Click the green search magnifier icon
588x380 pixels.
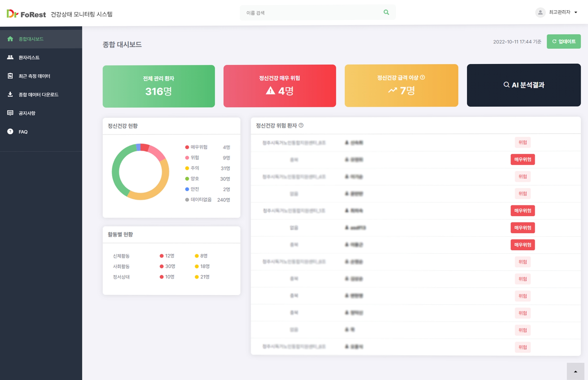[386, 12]
